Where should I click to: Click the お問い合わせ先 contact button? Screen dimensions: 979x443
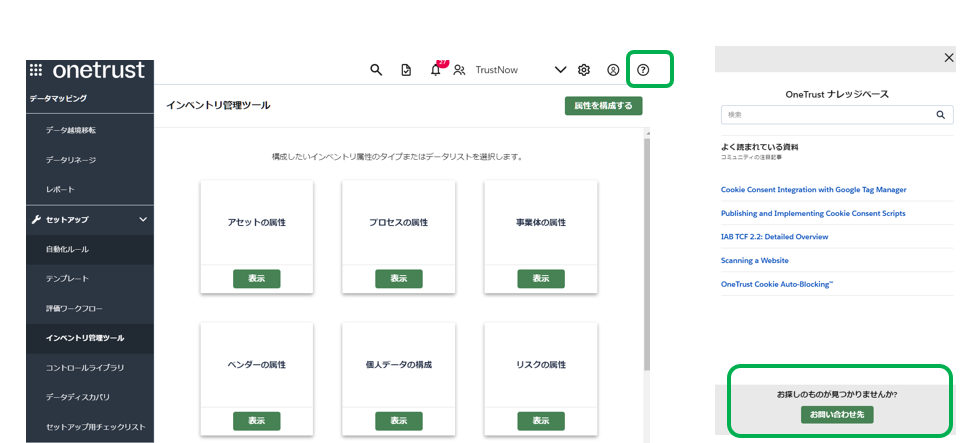point(837,415)
